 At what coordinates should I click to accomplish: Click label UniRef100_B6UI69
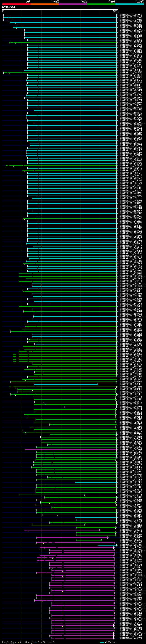131,98
